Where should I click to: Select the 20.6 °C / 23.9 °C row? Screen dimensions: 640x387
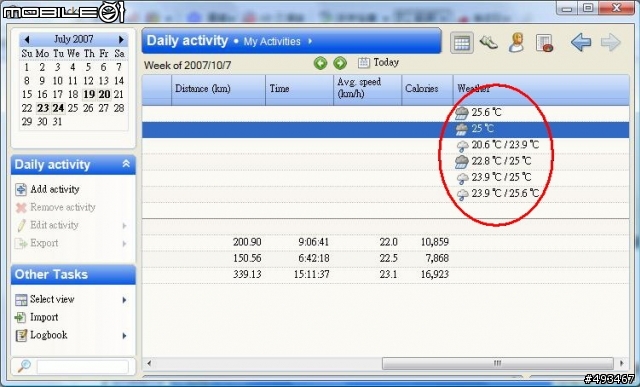click(385, 145)
